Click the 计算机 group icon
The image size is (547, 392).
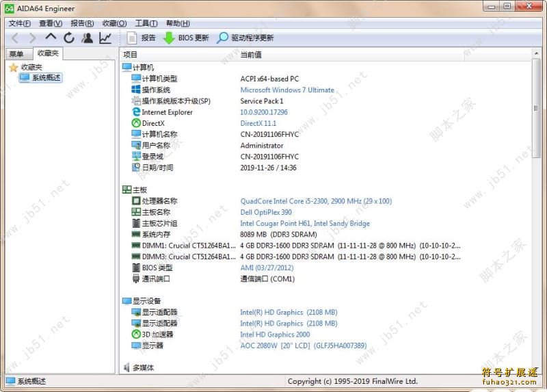coord(126,67)
